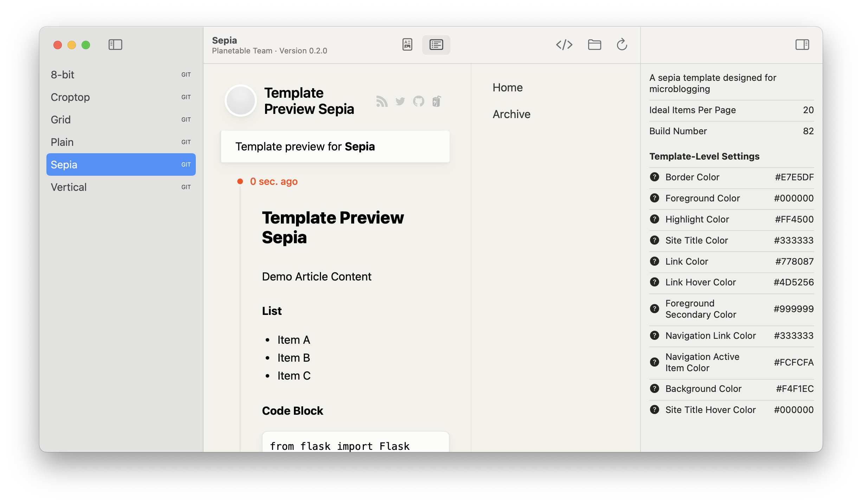Screen dimensions: 862x504
Task: Open the template folder icon
Action: pyautogui.click(x=594, y=45)
